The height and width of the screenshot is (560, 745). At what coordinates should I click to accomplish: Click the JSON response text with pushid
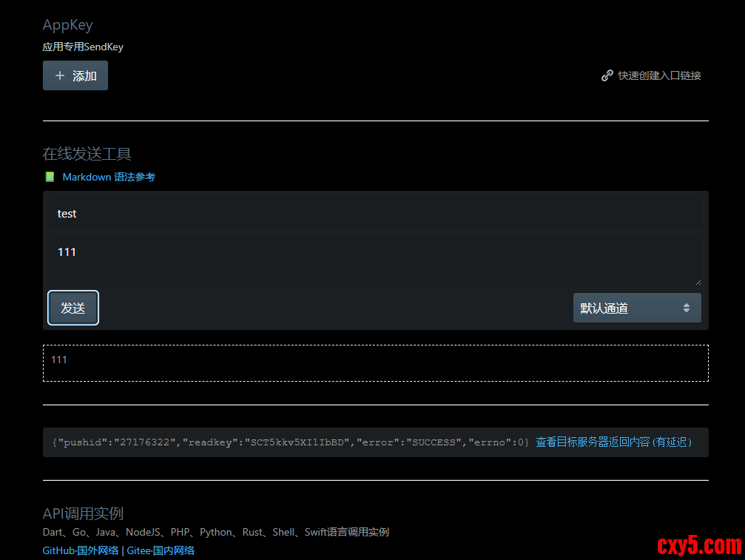pos(290,442)
